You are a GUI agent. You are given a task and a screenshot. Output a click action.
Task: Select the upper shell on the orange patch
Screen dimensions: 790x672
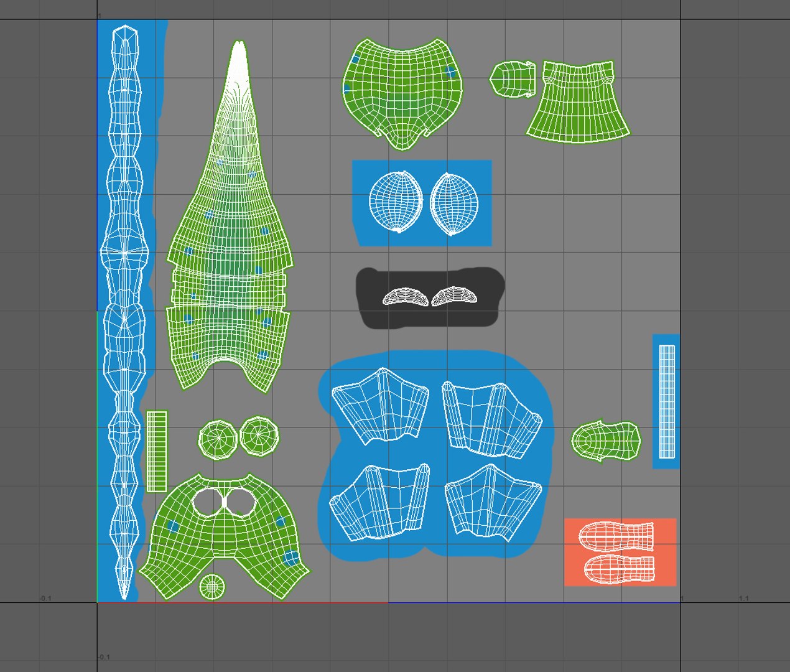pyautogui.click(x=616, y=536)
